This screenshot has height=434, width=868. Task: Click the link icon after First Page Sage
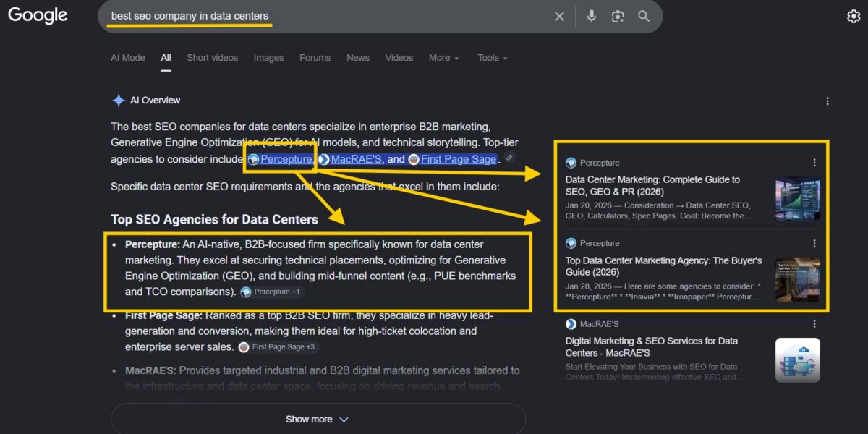click(x=509, y=158)
